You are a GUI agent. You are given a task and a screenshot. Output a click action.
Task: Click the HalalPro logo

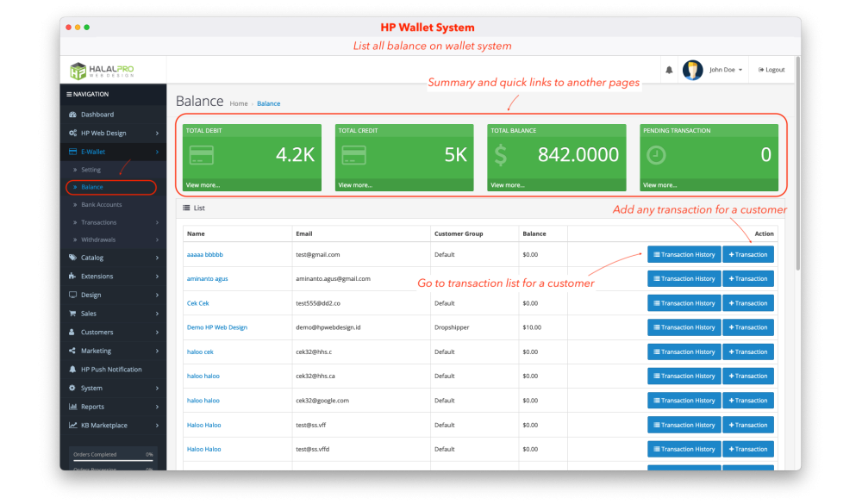(x=102, y=70)
